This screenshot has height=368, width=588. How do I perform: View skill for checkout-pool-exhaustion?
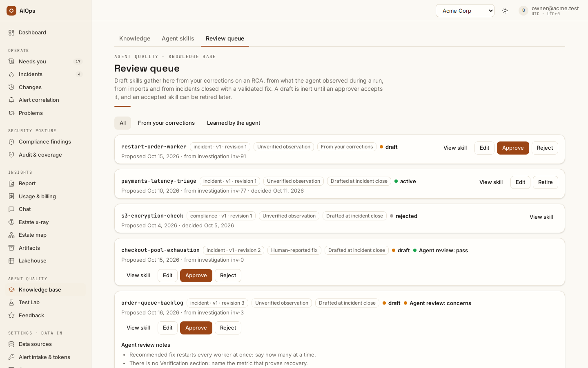[x=138, y=276]
